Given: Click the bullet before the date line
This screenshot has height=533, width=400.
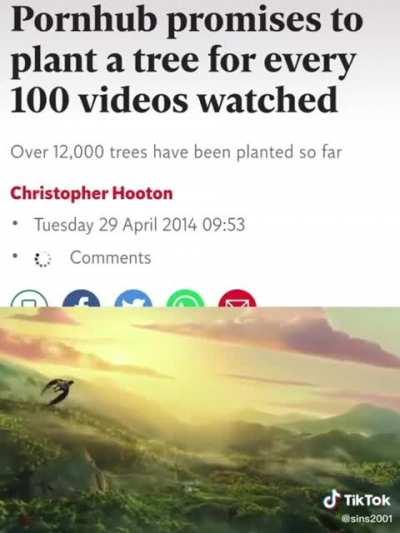Looking at the screenshot, I should [14, 224].
